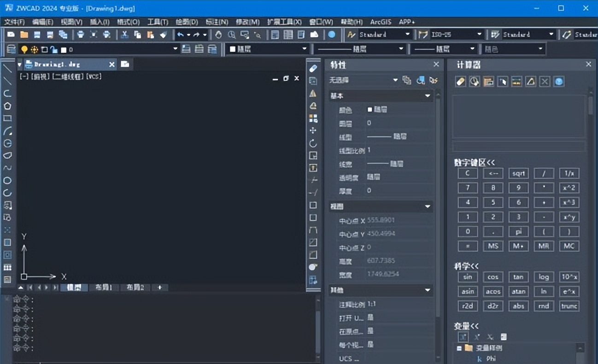This screenshot has height=364, width=598.
Task: Click the Undo arrow icon
Action: click(180, 35)
